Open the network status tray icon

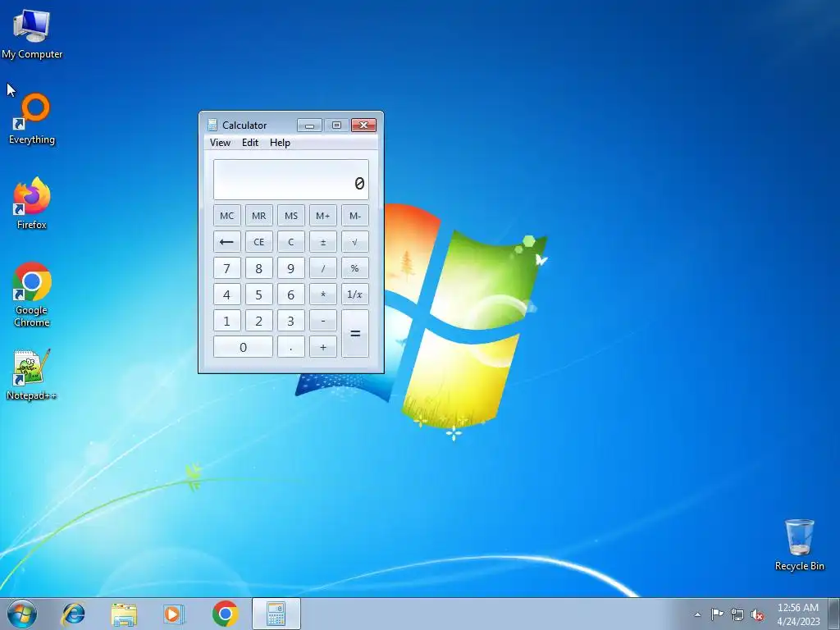click(x=737, y=614)
